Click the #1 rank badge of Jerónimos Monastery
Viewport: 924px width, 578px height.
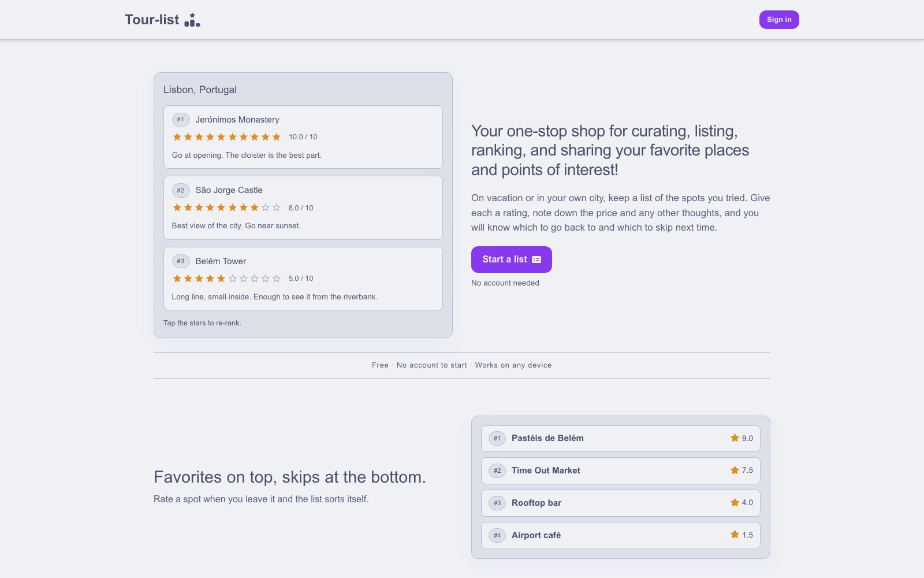coord(181,120)
